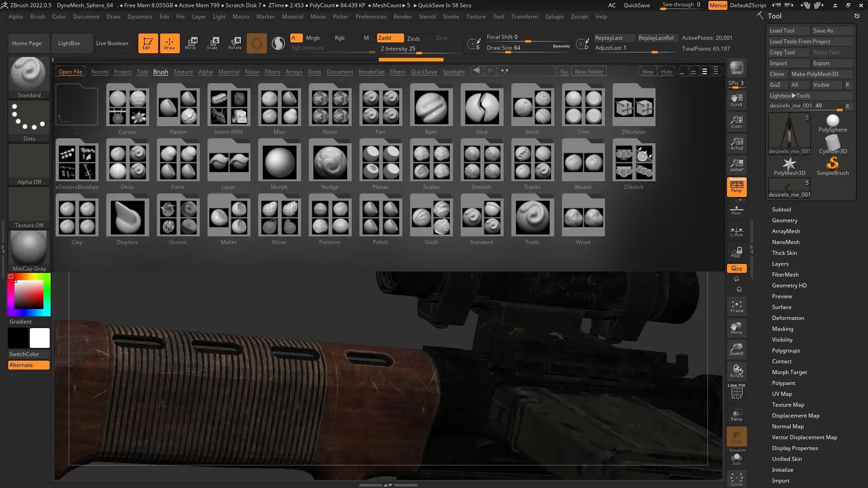Image resolution: width=868 pixels, height=488 pixels.
Task: Toggle Persp perspective mode off
Action: pos(736,186)
